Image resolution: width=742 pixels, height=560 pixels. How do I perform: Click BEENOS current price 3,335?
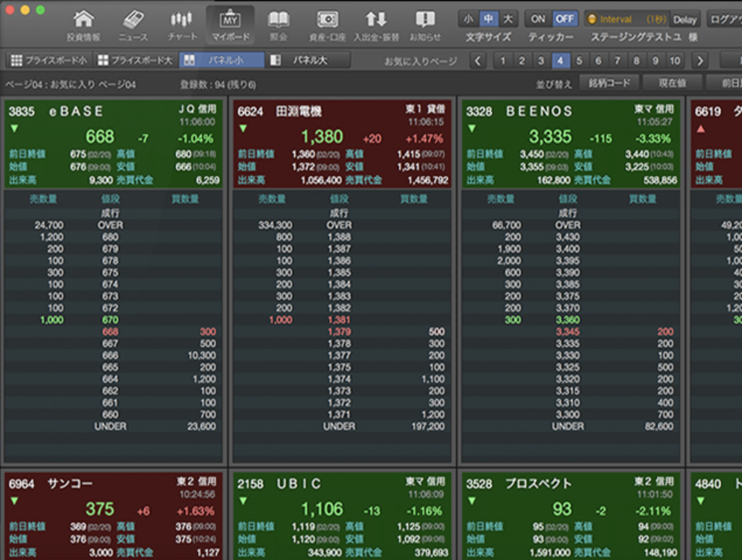pos(550,137)
